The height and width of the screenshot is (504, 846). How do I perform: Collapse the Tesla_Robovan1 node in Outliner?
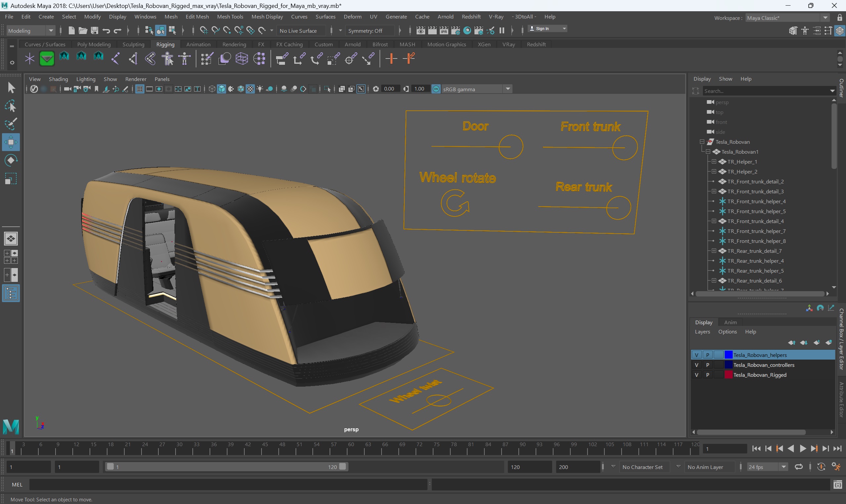tap(708, 151)
